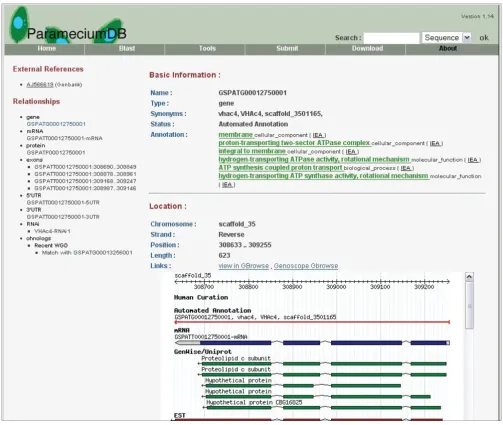Click the genome browser vertical scrollbar thumb
This screenshot has width=503, height=425.
469,305
